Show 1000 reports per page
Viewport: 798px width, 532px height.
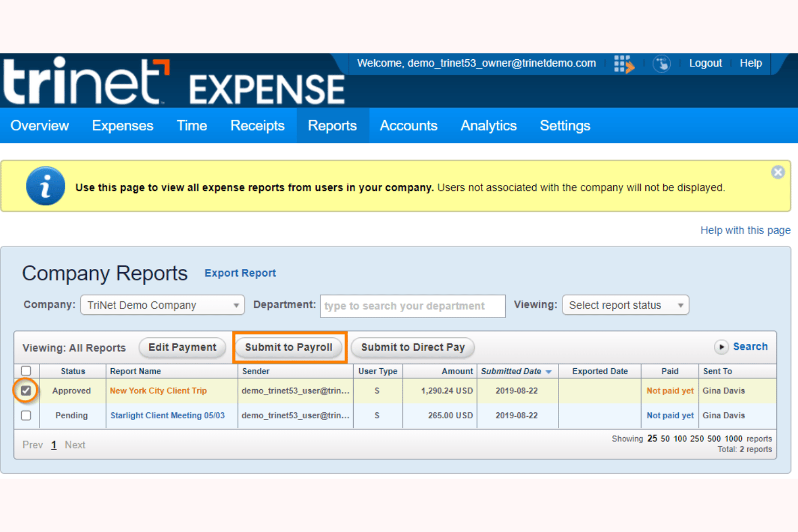tap(733, 439)
